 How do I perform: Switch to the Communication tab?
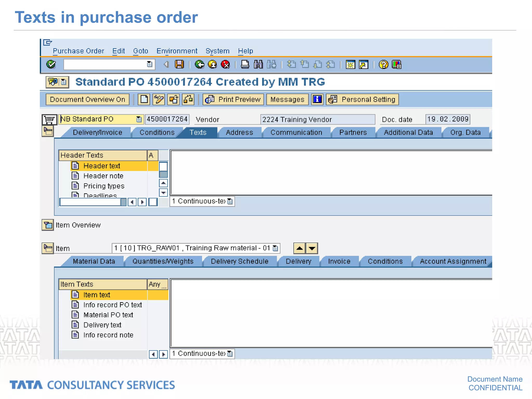(x=296, y=132)
